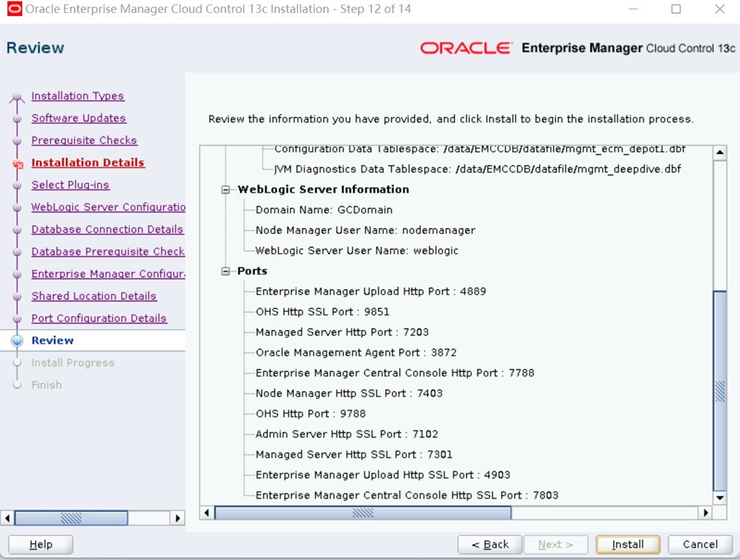Image resolution: width=740 pixels, height=560 pixels.
Task: Select Managed Server Http SSL Port 7301
Action: [354, 454]
